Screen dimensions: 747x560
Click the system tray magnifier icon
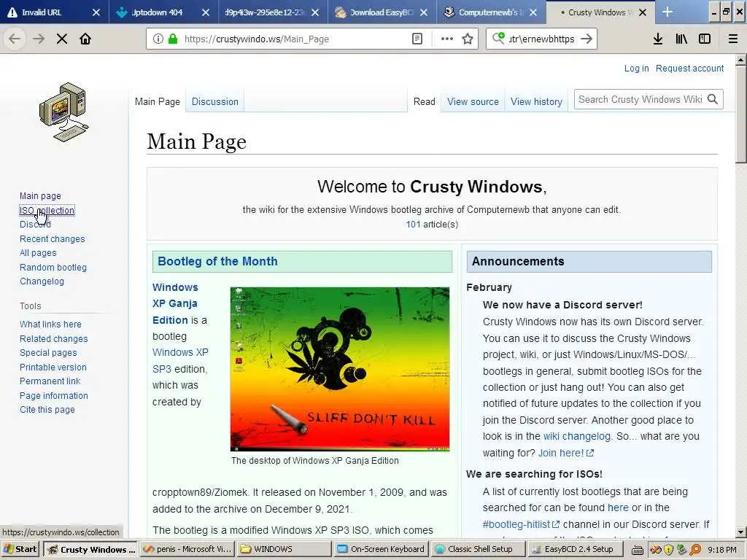695,550
